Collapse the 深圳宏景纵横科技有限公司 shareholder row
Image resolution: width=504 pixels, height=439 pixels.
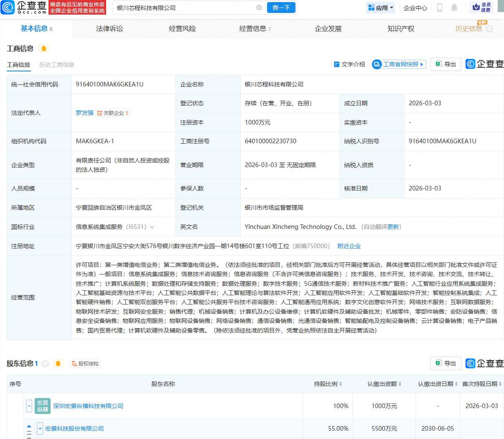pos(29,406)
